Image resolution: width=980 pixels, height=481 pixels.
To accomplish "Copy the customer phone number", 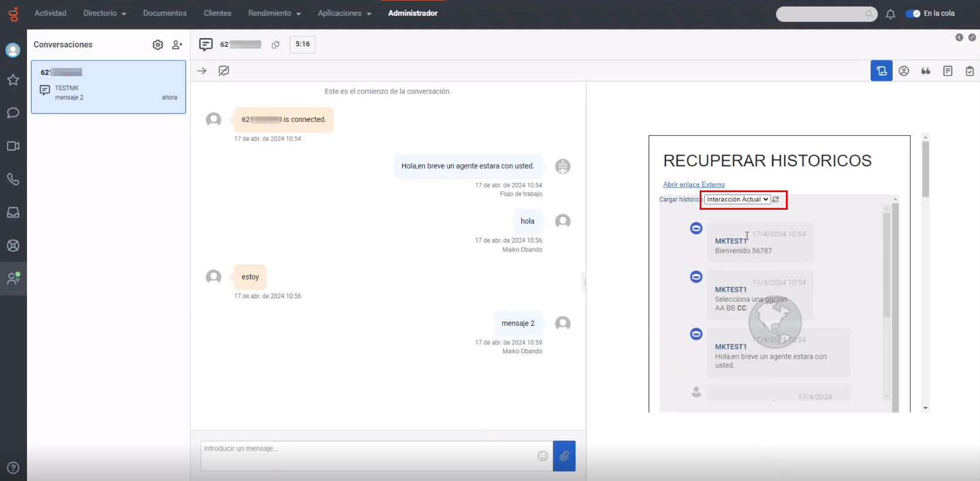I will click(x=276, y=45).
